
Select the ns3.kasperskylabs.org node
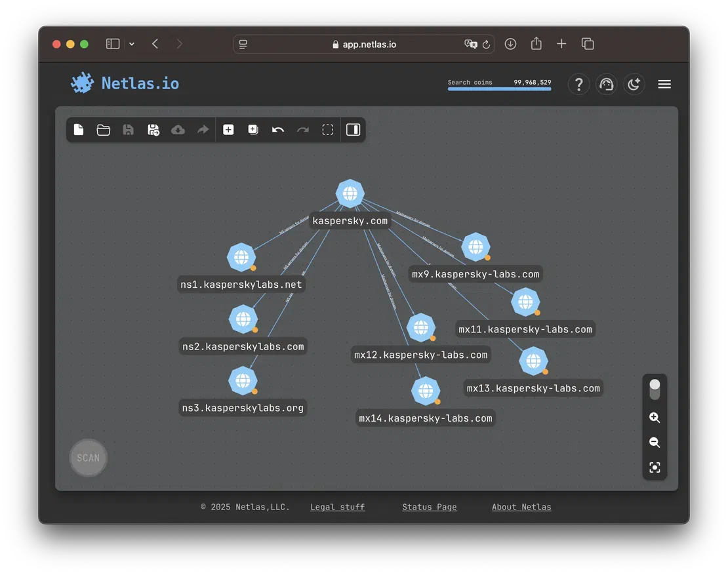coord(243,380)
